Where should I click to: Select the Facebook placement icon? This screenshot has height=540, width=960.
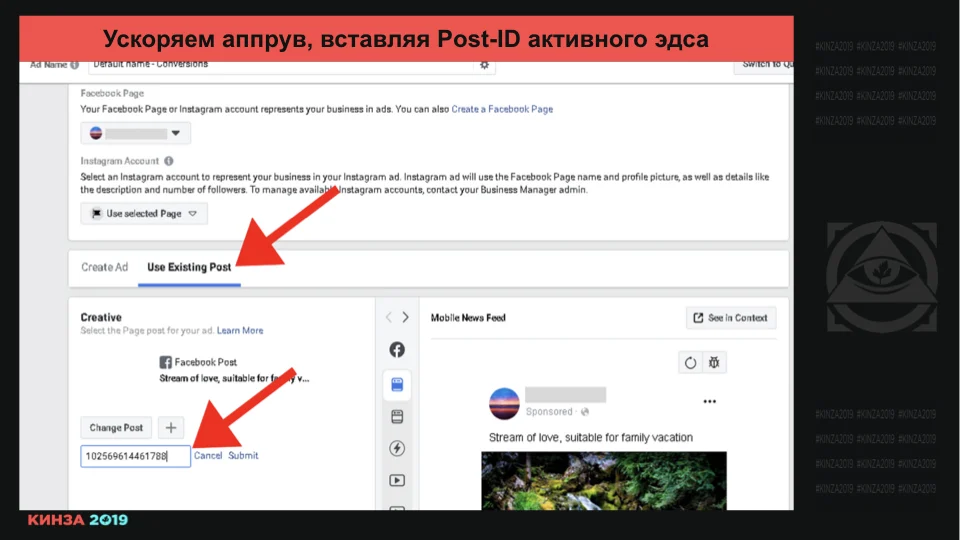(x=397, y=350)
